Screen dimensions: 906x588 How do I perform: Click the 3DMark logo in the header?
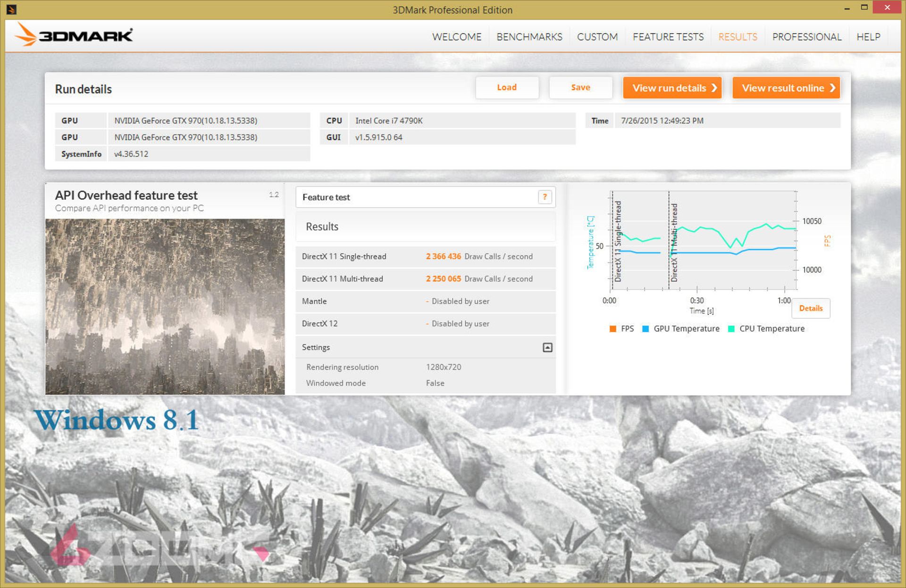point(74,35)
